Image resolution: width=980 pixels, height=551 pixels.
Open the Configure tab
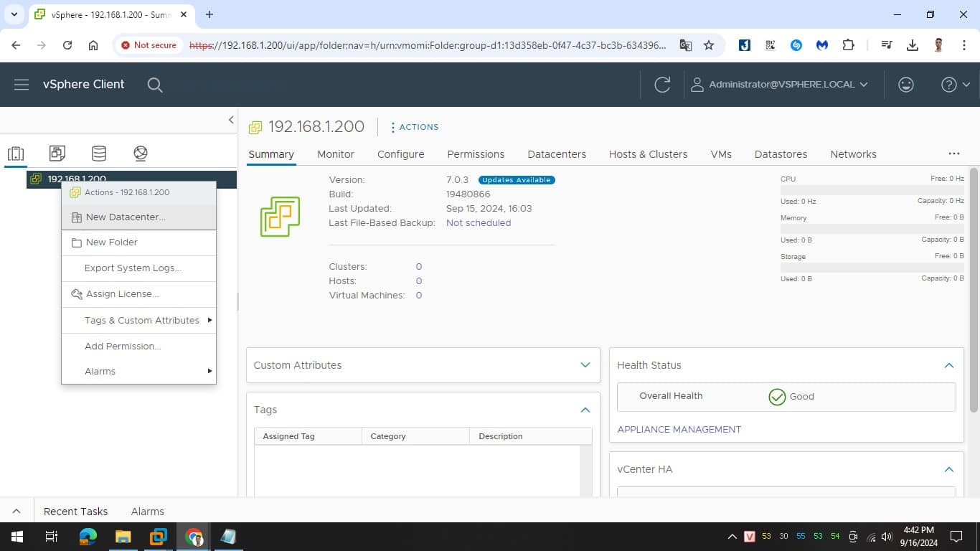coord(400,154)
